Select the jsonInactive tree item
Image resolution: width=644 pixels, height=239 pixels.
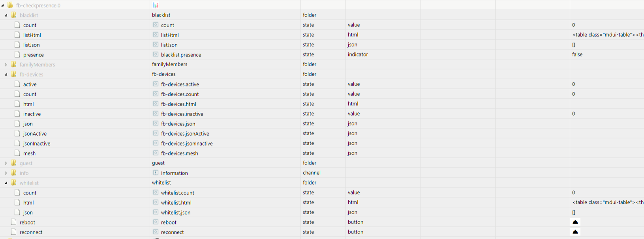coord(37,144)
